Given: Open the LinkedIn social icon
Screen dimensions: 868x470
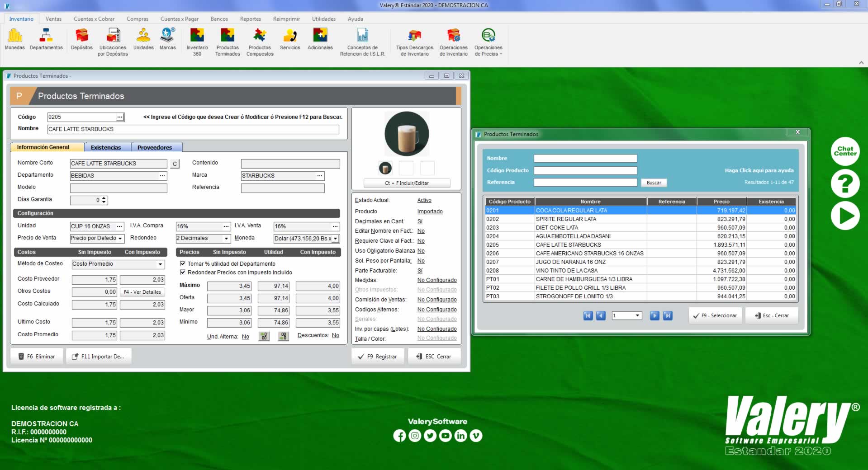Looking at the screenshot, I should pos(461,436).
